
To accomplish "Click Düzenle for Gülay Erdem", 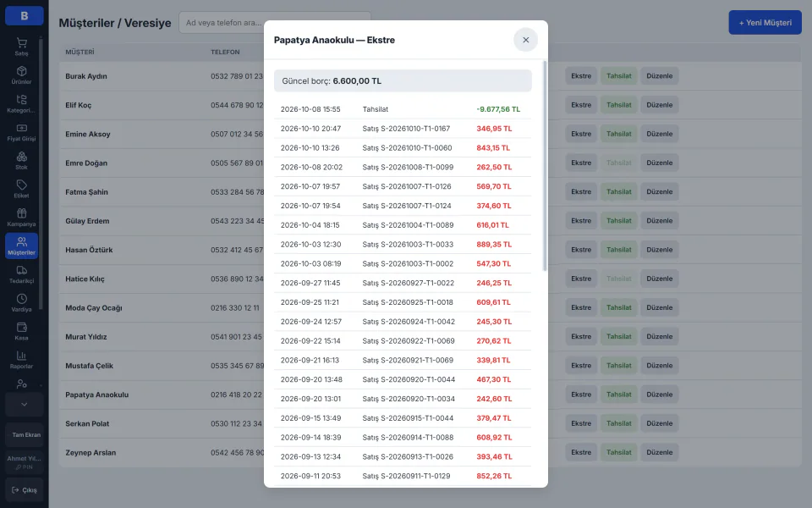I will click(659, 220).
